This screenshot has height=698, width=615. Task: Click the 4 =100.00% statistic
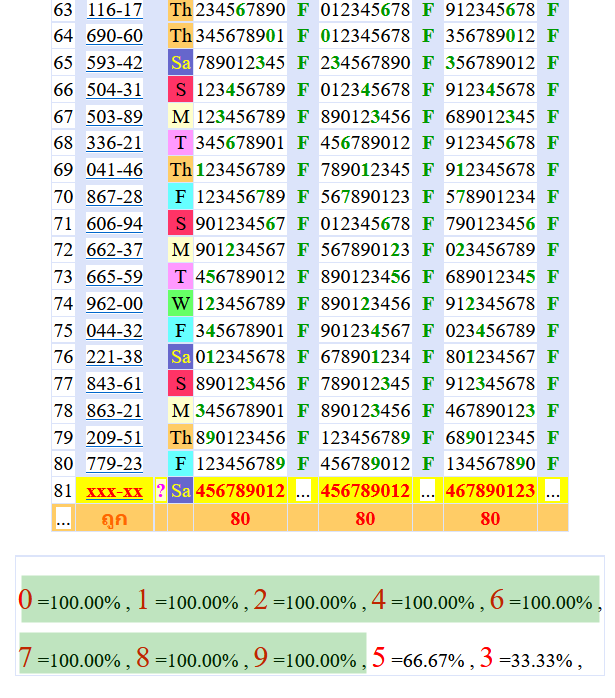[x=423, y=600]
